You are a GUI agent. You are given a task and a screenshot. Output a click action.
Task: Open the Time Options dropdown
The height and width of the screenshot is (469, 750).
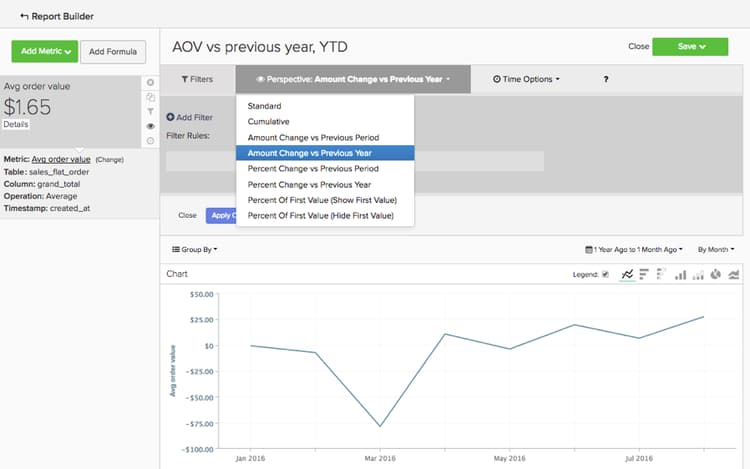(x=526, y=79)
